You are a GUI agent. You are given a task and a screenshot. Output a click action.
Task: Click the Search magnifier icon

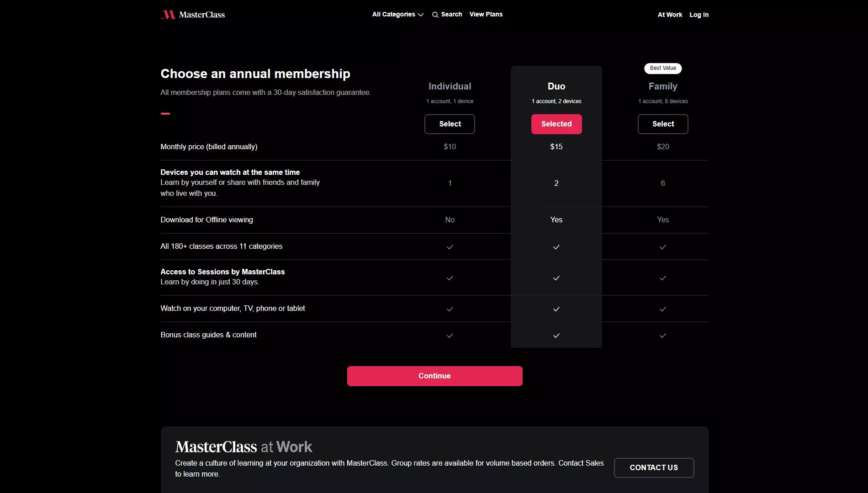click(x=435, y=15)
